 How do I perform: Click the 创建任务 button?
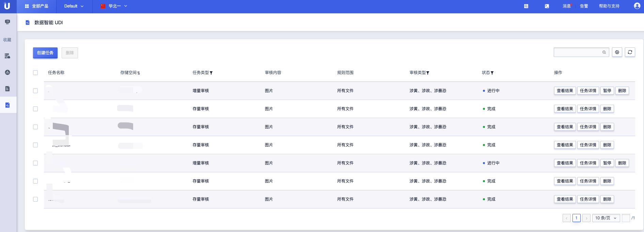45,53
